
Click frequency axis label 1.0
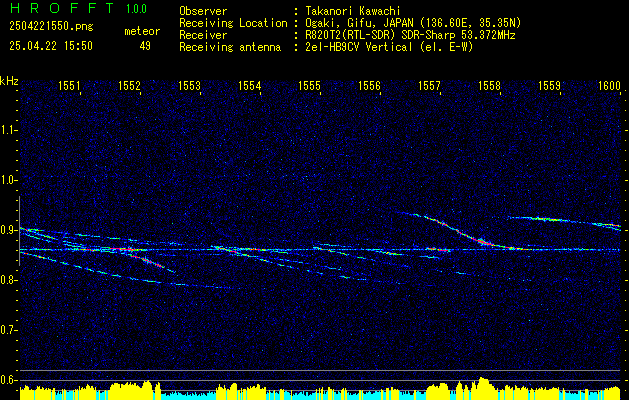pyautogui.click(x=8, y=180)
